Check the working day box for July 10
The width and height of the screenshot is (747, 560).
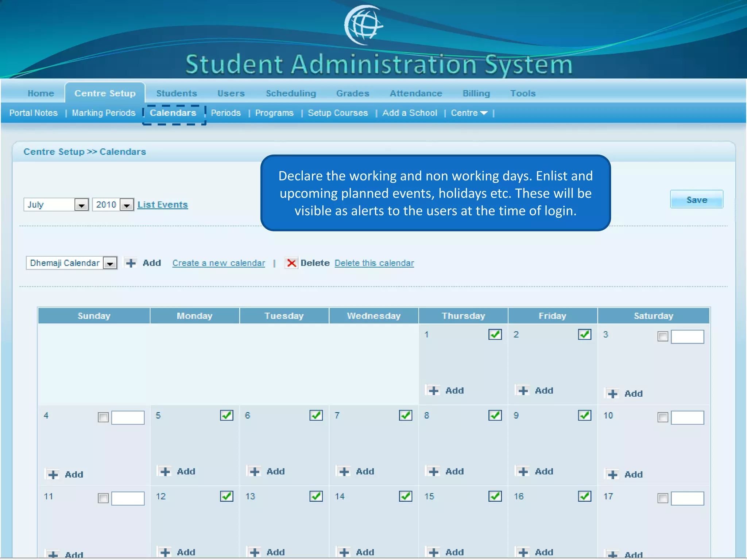click(662, 417)
